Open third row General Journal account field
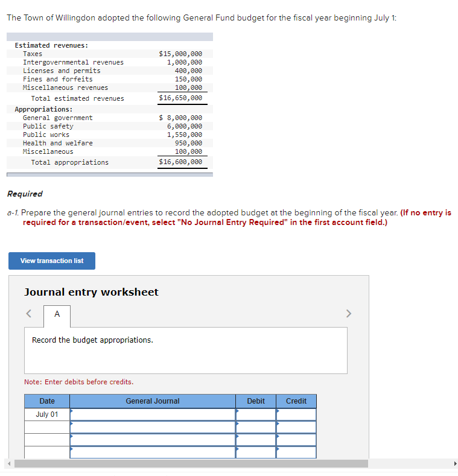Viewport: 458px width, 476px height. [x=153, y=440]
